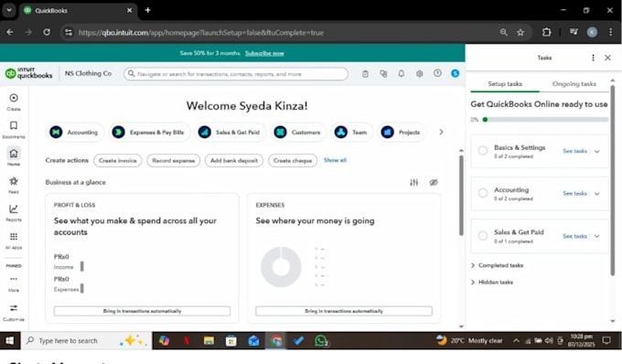Open Expenses & Pay Bills shortcut
Viewport: 622px width, 364px height.
click(149, 132)
